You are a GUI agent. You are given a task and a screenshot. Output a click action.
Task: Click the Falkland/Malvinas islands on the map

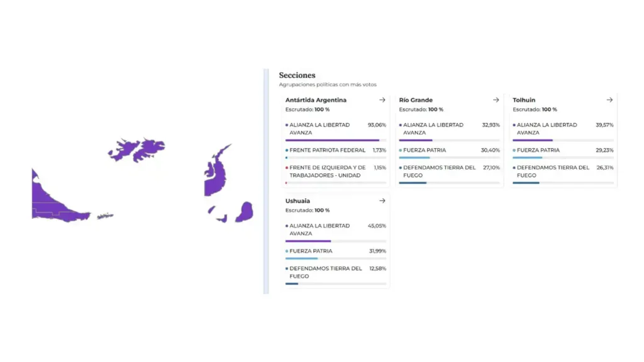coord(135,150)
